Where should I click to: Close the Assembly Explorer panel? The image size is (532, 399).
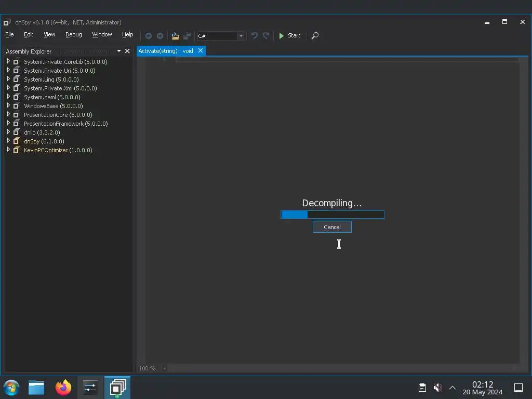tap(127, 51)
